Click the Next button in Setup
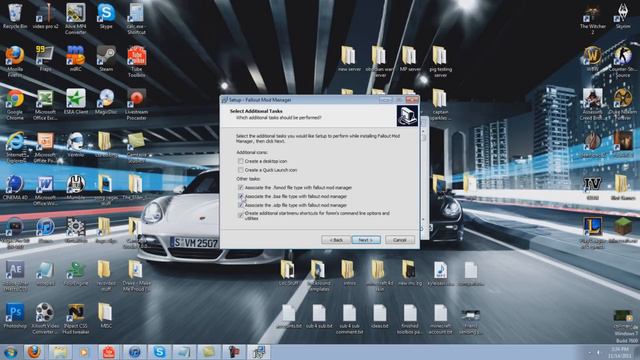 366,240
